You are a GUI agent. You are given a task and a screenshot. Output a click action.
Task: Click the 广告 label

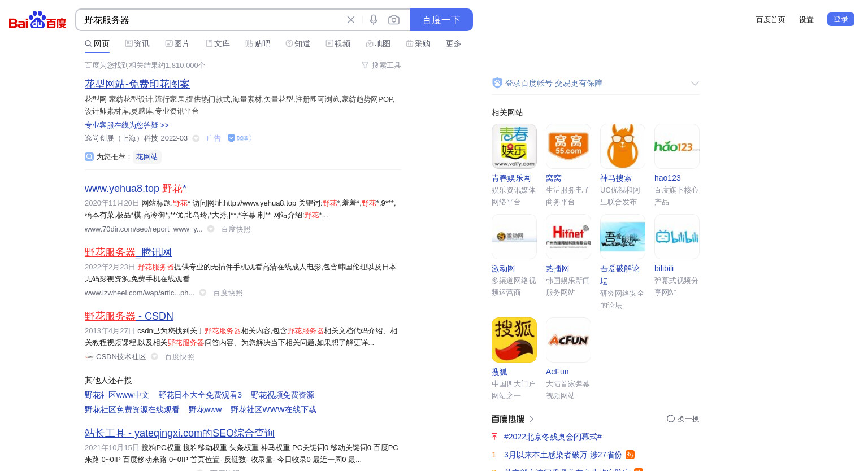click(214, 138)
